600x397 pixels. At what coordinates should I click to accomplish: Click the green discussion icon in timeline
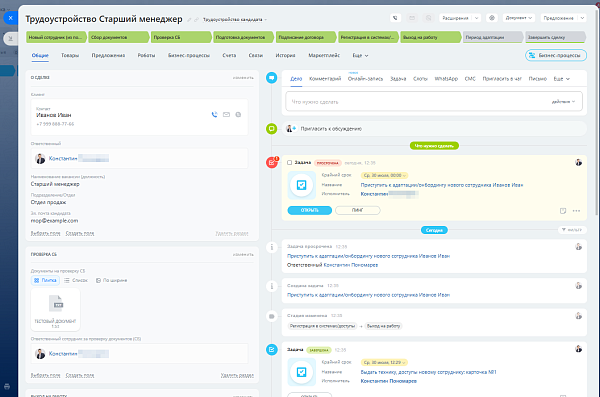pos(272,129)
